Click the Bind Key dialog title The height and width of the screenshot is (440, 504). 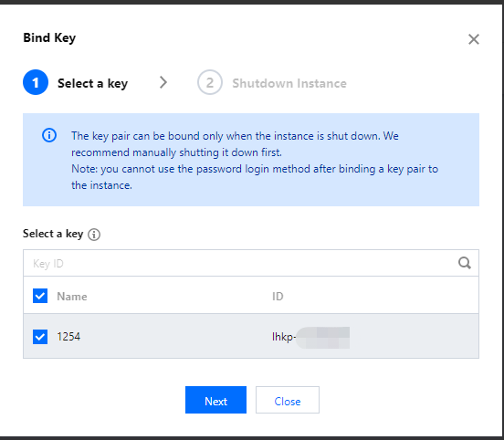(x=49, y=38)
